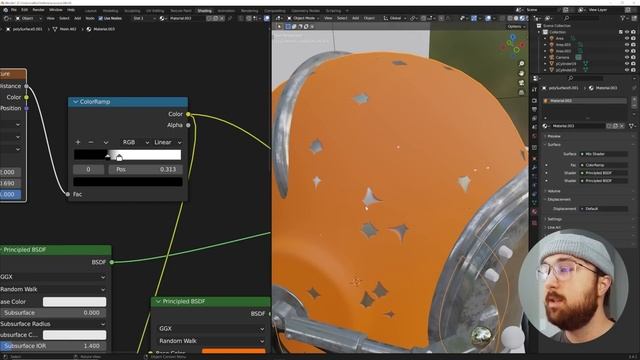Hide pCylinder19 with eye icon
The image size is (640, 360).
click(627, 64)
